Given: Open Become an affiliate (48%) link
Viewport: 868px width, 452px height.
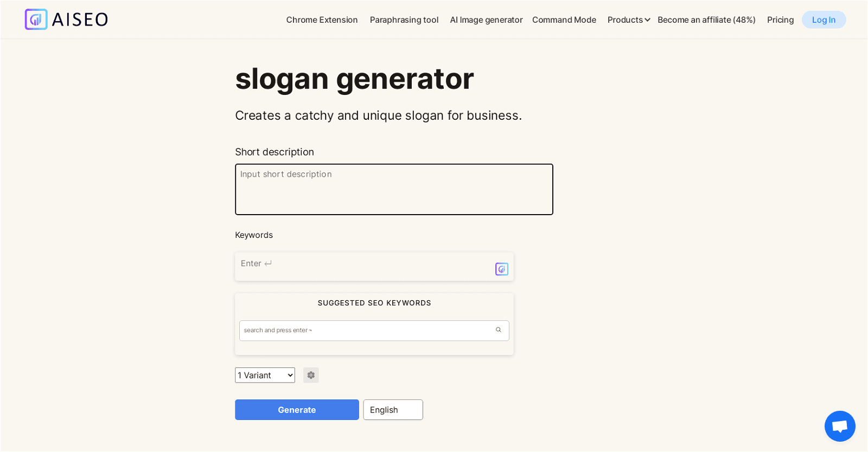Looking at the screenshot, I should click(x=706, y=20).
